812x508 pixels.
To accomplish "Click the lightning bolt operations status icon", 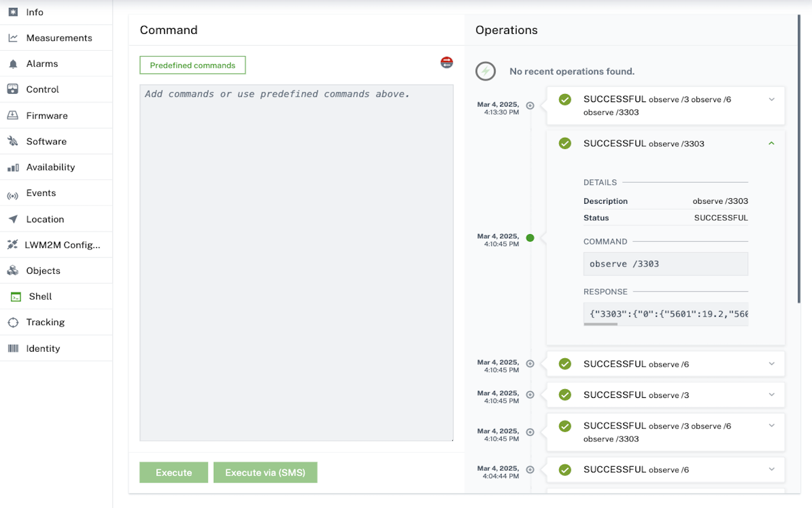I will [486, 72].
